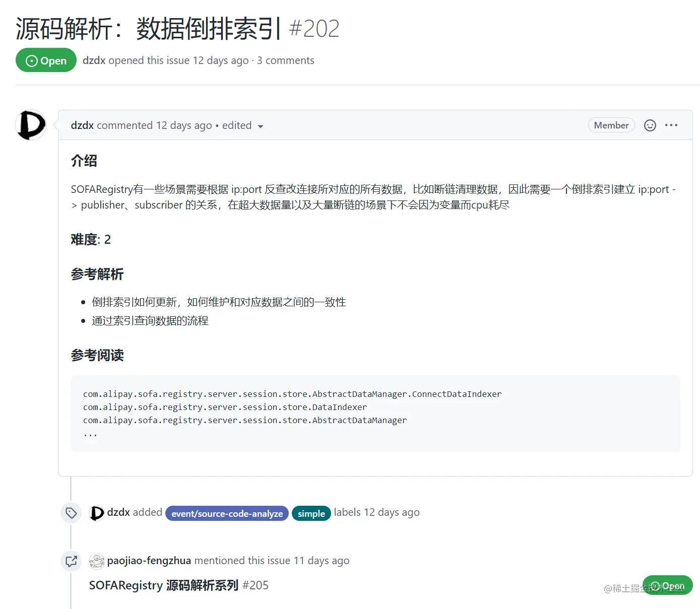The image size is (700, 609).
Task: Open labels event 12 days ago timestamp
Action: click(392, 512)
